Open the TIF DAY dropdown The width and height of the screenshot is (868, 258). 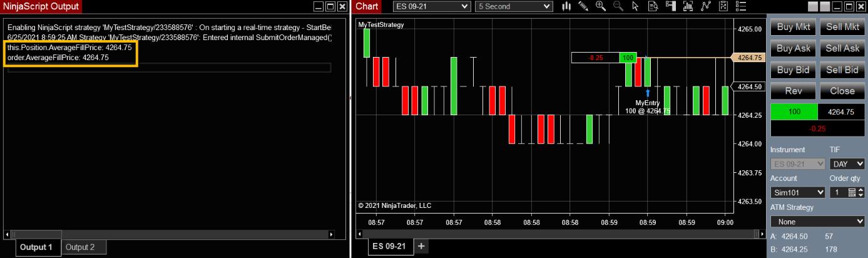pyautogui.click(x=847, y=164)
